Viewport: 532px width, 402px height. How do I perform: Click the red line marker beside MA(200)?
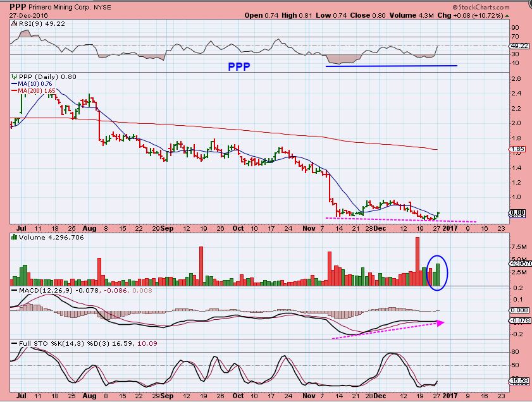click(x=15, y=91)
